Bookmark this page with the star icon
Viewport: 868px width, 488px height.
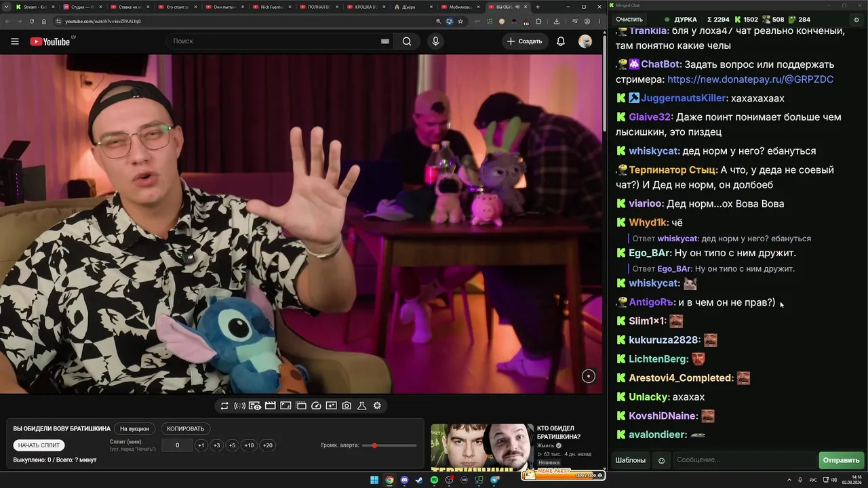460,21
